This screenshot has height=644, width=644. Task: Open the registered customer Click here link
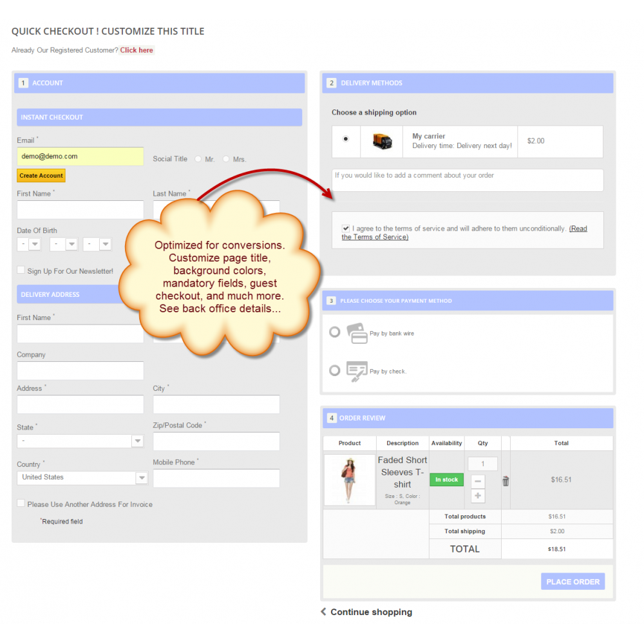[x=137, y=50]
